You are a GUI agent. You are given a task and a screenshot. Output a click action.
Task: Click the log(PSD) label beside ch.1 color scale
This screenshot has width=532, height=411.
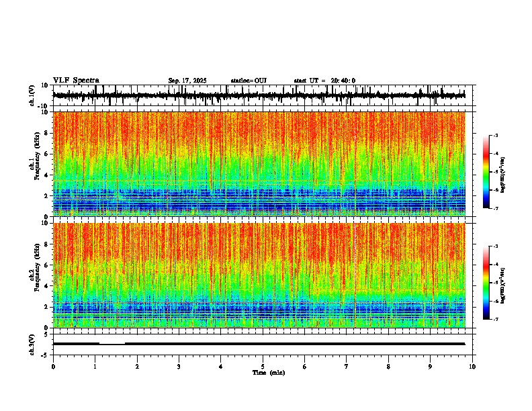503,175
